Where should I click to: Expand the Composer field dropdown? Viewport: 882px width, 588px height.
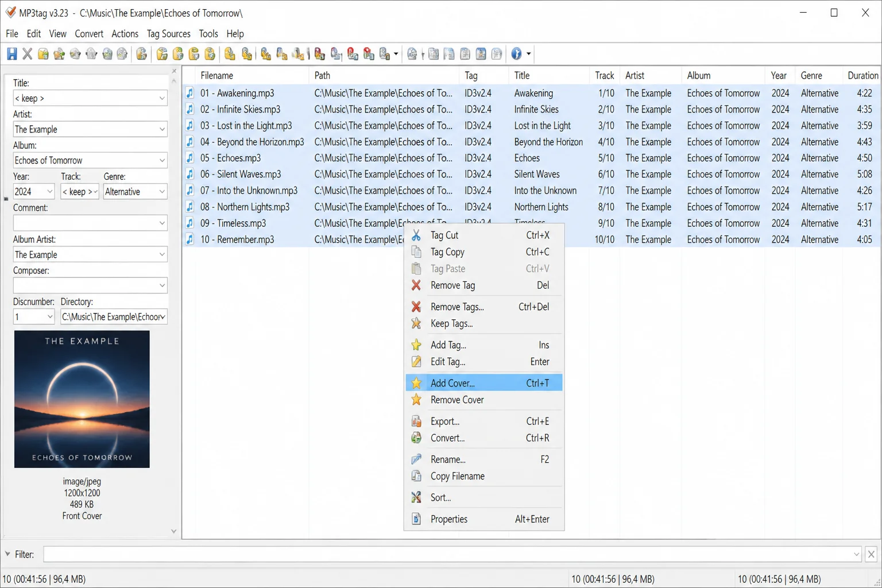(x=162, y=285)
